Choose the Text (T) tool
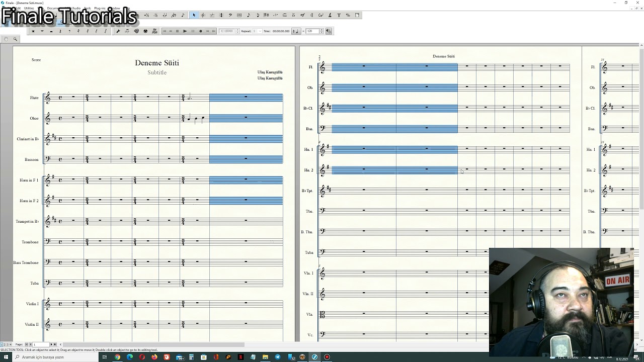This screenshot has width=644, height=362. coord(339,15)
